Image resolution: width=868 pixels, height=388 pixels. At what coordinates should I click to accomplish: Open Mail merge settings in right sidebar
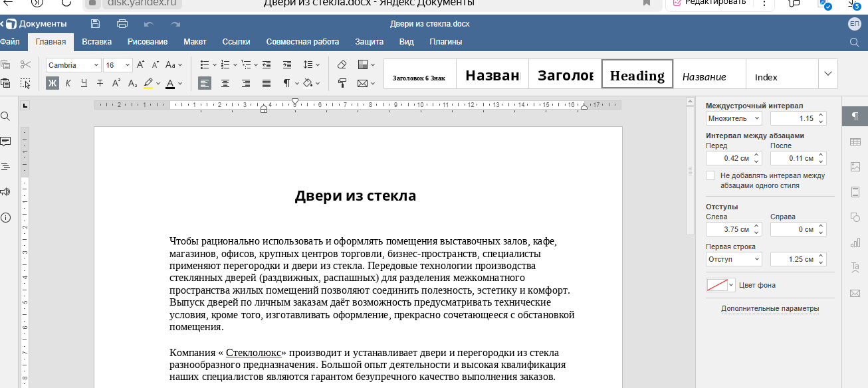click(x=855, y=293)
